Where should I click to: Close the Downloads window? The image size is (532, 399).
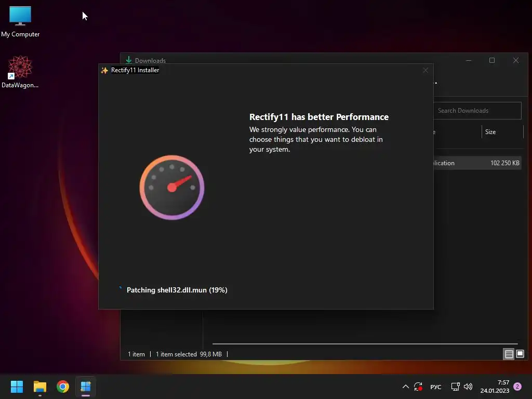516,60
